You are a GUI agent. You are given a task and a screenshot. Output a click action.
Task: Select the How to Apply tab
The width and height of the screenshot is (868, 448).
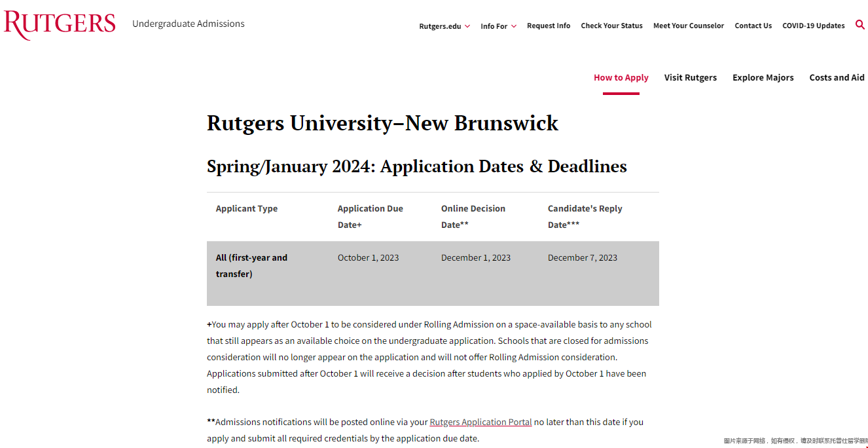click(621, 77)
